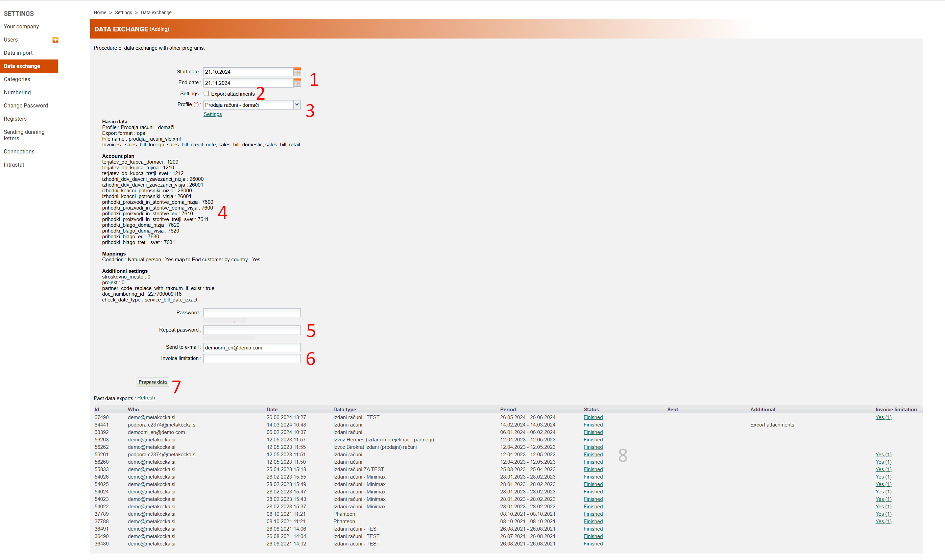Click the Send to e-mail field
The height and width of the screenshot is (560, 945).
click(252, 347)
